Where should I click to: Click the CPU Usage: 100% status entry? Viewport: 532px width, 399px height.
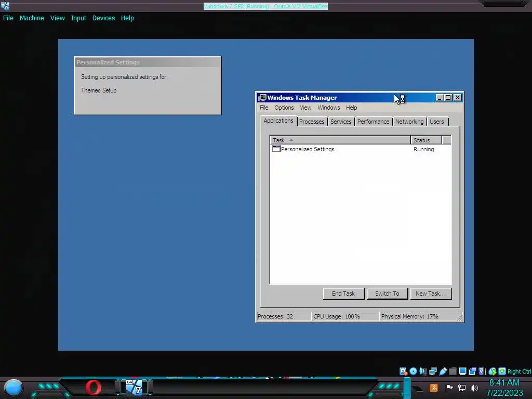(x=345, y=316)
